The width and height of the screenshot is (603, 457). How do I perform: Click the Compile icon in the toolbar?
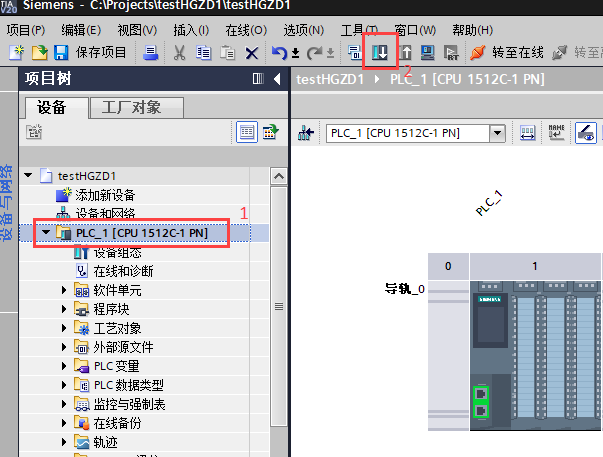(x=355, y=52)
